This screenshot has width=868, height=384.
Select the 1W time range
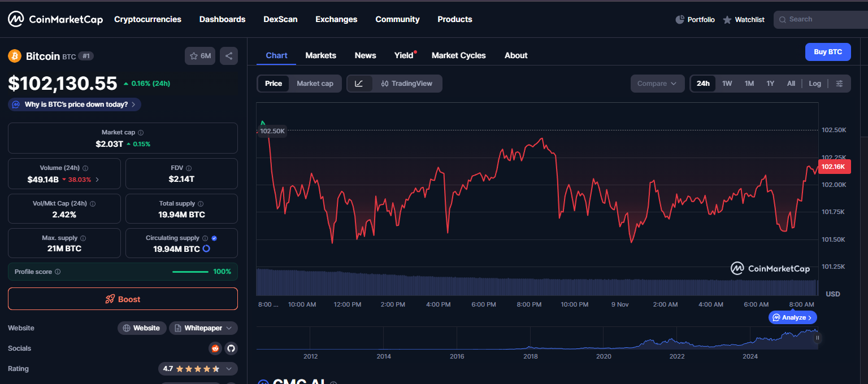pos(727,84)
